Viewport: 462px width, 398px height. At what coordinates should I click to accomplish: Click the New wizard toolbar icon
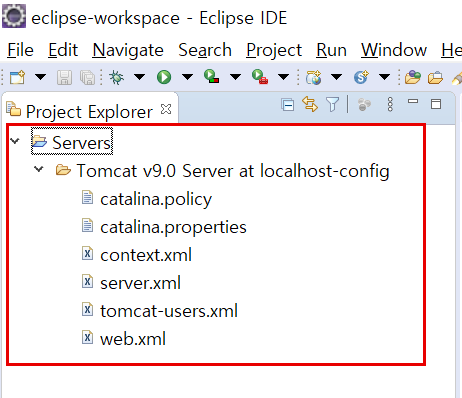pyautogui.click(x=17, y=77)
